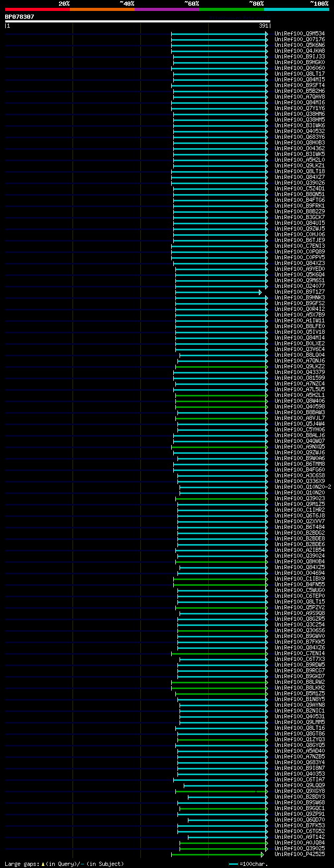Select the UniRef100_Q43379 label
This screenshot has width=334, height=868.
300,372
